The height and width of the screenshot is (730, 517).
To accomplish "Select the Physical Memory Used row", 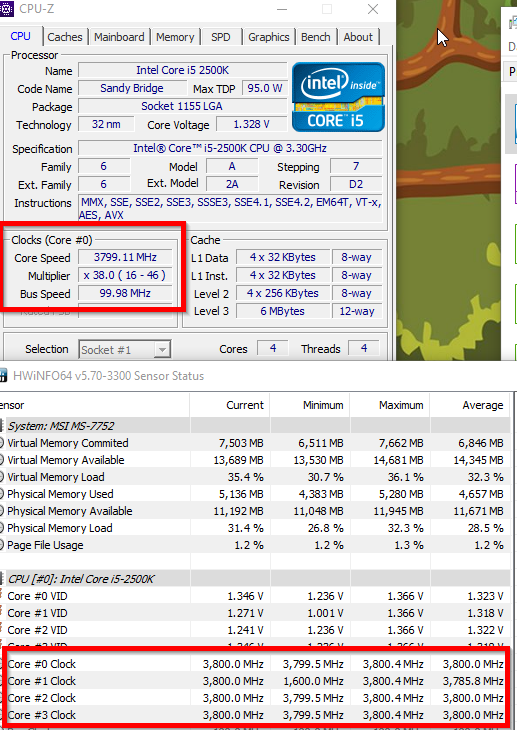I will tap(255, 494).
